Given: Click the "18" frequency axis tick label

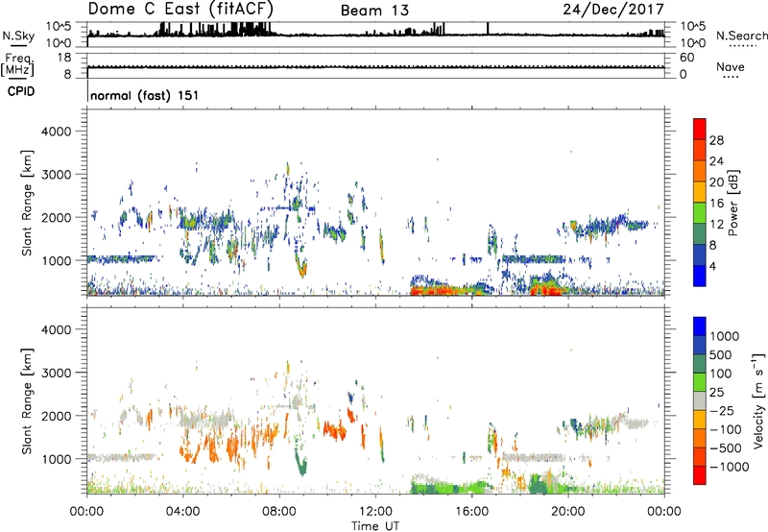Looking at the screenshot, I should coord(63,58).
